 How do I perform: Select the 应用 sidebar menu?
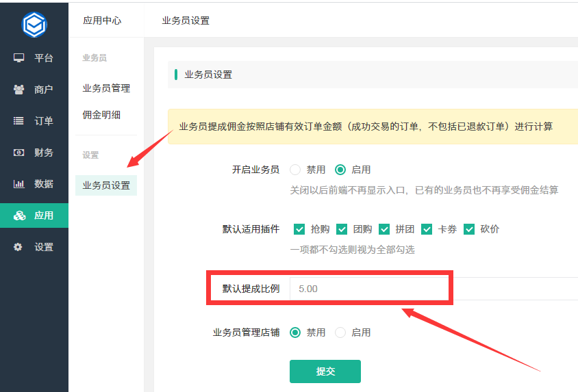[x=34, y=215]
